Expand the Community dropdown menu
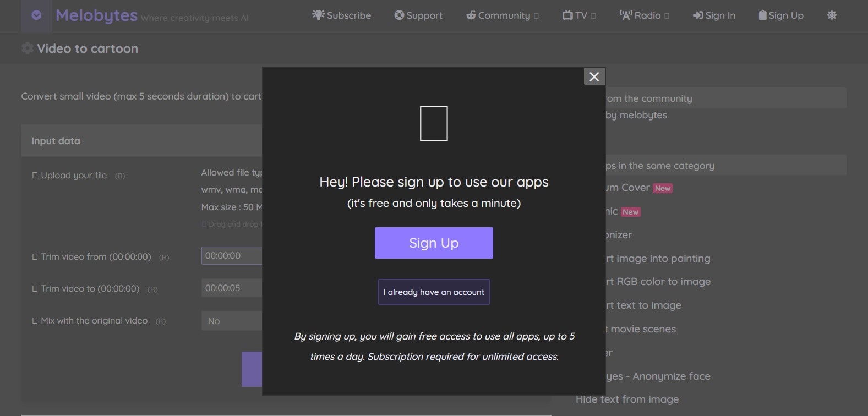The image size is (868, 416). 502,15
